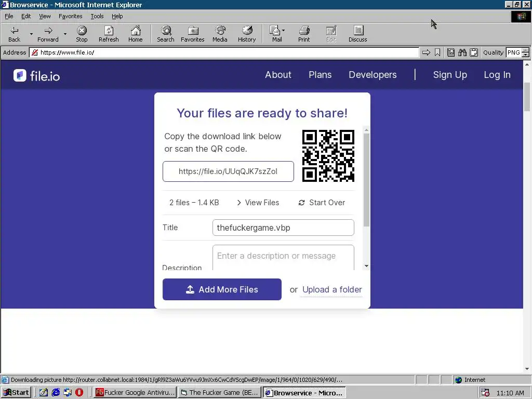
Task: Click the download link field
Action: tap(228, 171)
